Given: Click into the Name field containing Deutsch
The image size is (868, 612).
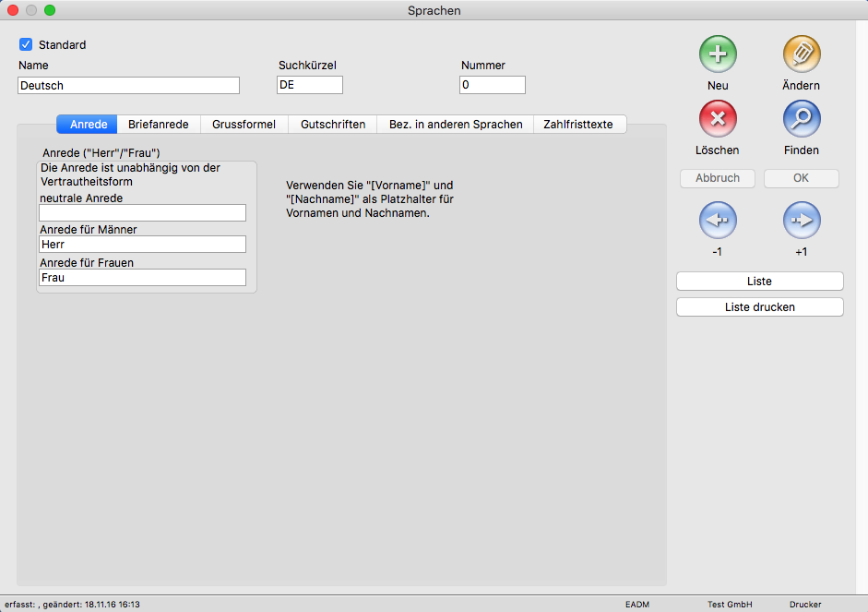Looking at the screenshot, I should click(x=128, y=85).
